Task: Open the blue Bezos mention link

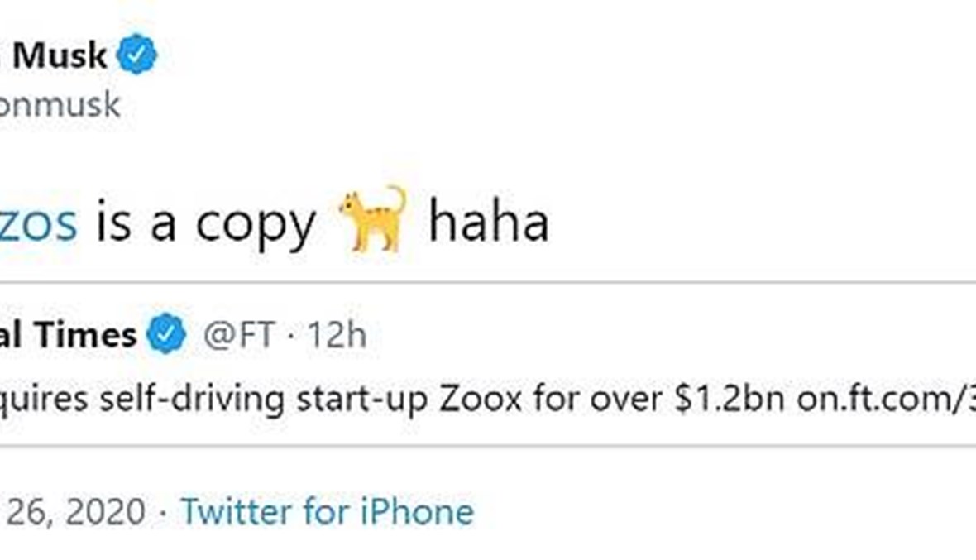Action: coord(38,222)
